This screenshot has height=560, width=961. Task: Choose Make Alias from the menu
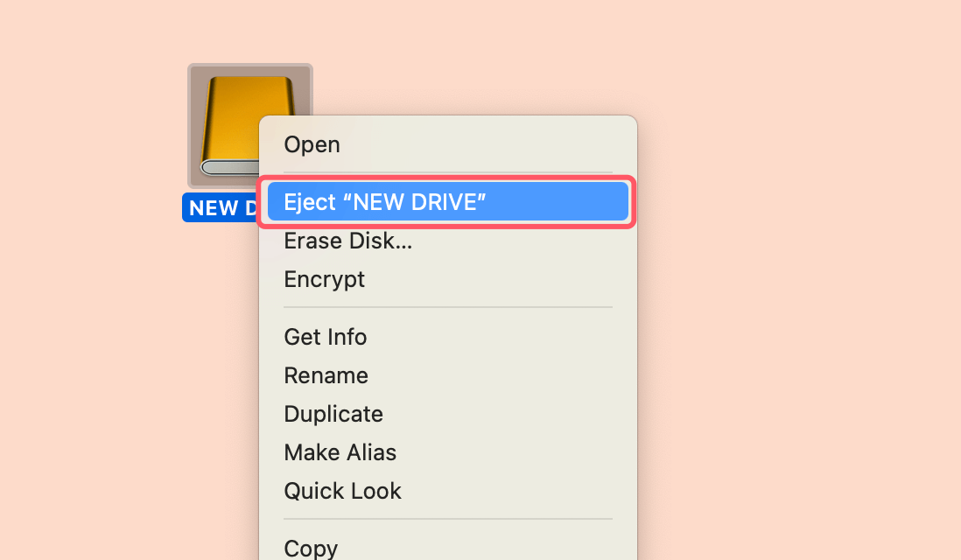[340, 452]
